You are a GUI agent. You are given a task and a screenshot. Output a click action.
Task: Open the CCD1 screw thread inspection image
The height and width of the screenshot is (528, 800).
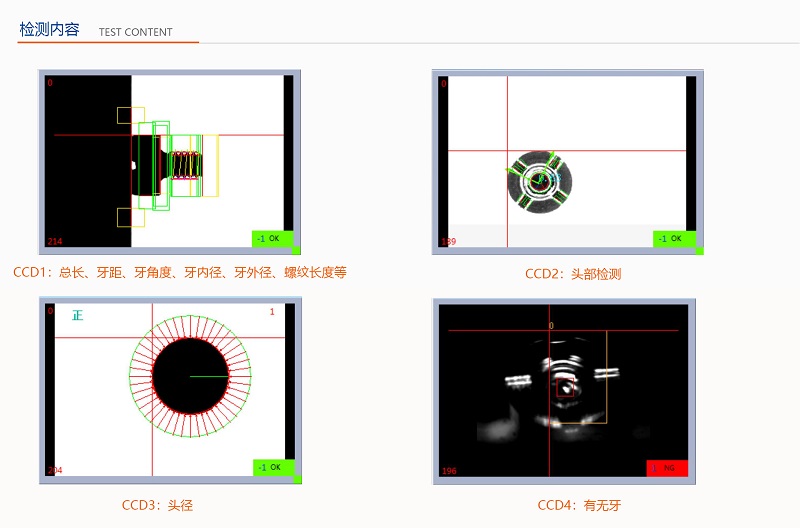tap(169, 161)
